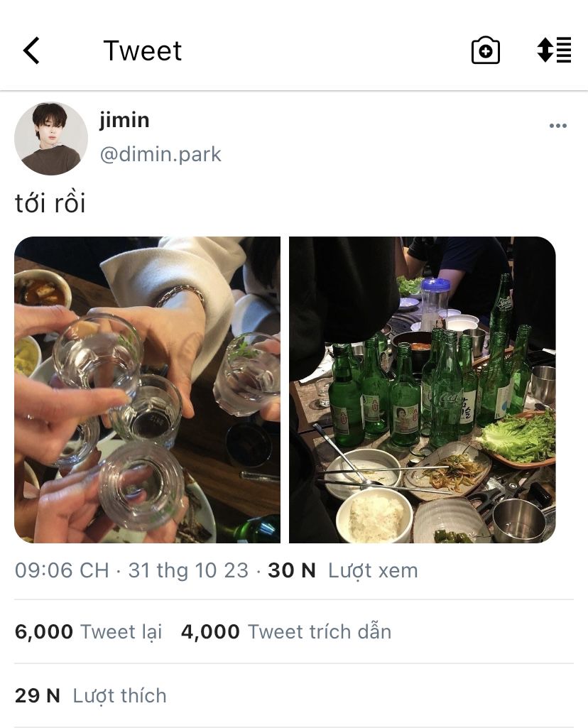Tap the @dimin.park handle
588x728 pixels.
[x=160, y=154]
